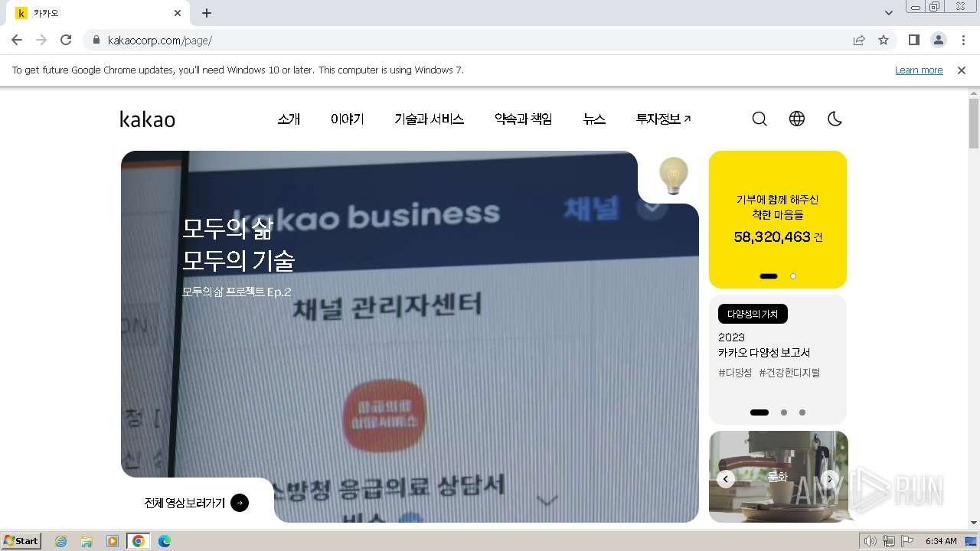Click the #다양성 hashtag
This screenshot has width=980, height=551.
pos(735,373)
